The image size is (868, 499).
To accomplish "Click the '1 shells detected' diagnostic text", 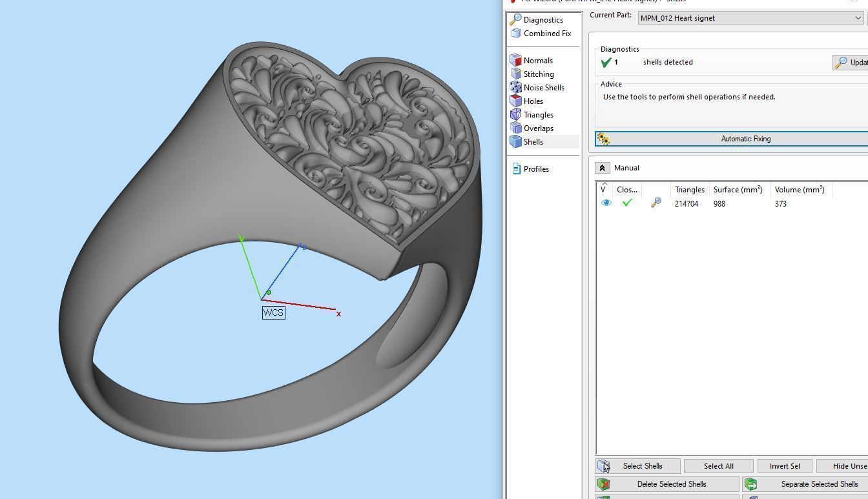I will pyautogui.click(x=653, y=63).
